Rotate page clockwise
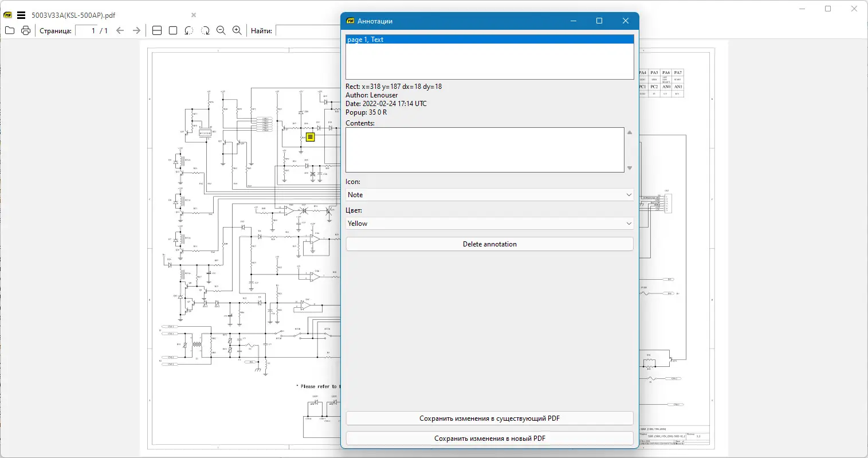Image resolution: width=868 pixels, height=458 pixels. coord(205,30)
